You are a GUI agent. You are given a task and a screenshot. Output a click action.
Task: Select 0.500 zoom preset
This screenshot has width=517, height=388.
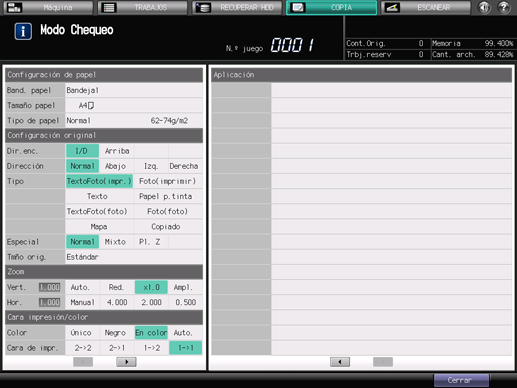[x=185, y=302]
